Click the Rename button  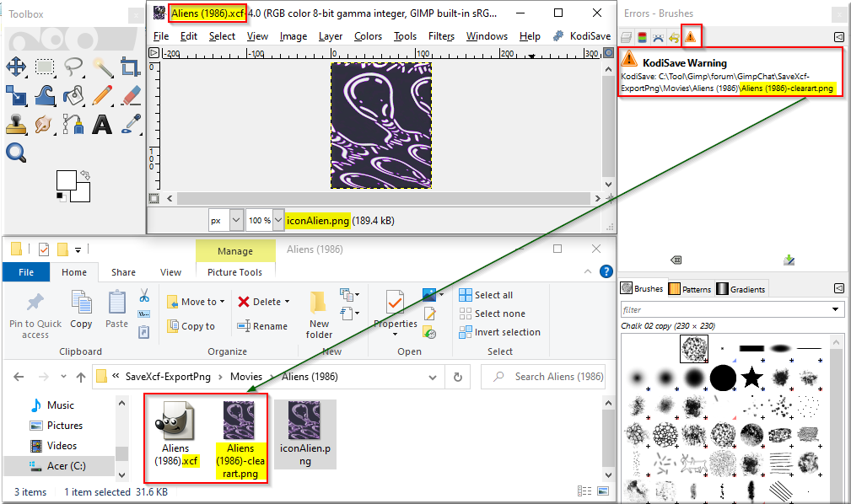(x=262, y=326)
